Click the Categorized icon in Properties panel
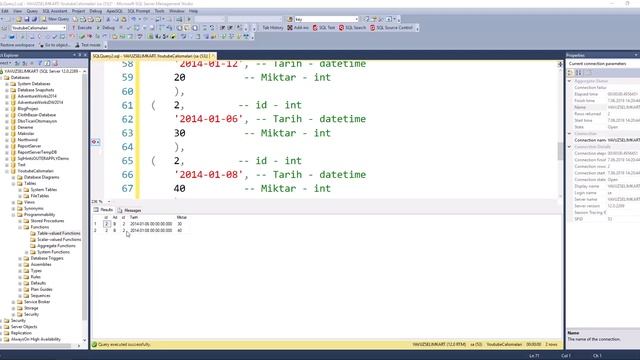 click(x=571, y=73)
